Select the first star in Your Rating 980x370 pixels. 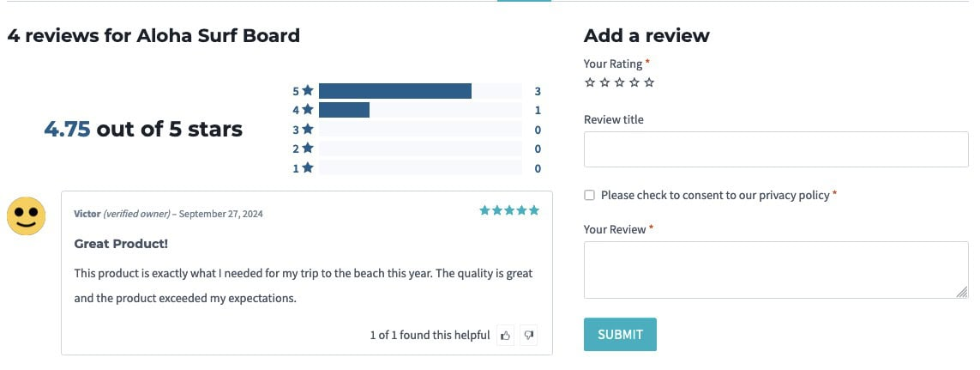[x=589, y=83]
